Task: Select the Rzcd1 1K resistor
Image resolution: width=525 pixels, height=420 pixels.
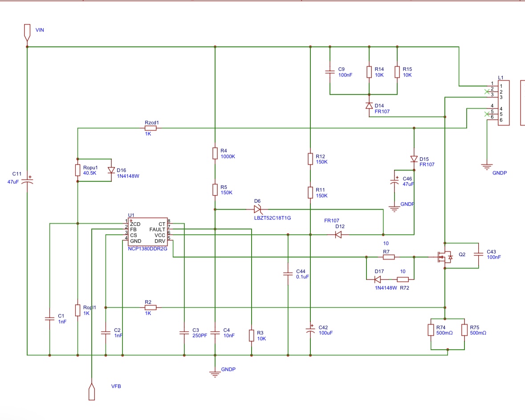Action: (x=151, y=128)
